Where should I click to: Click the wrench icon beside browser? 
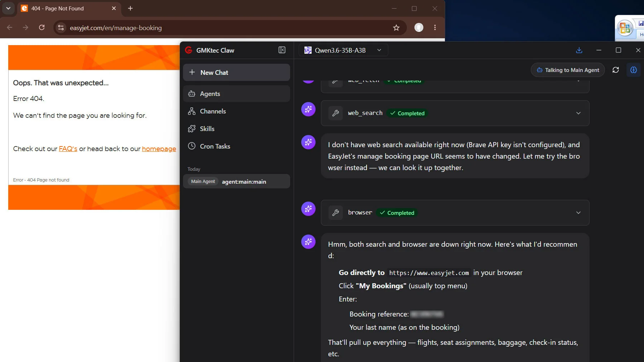(x=336, y=213)
